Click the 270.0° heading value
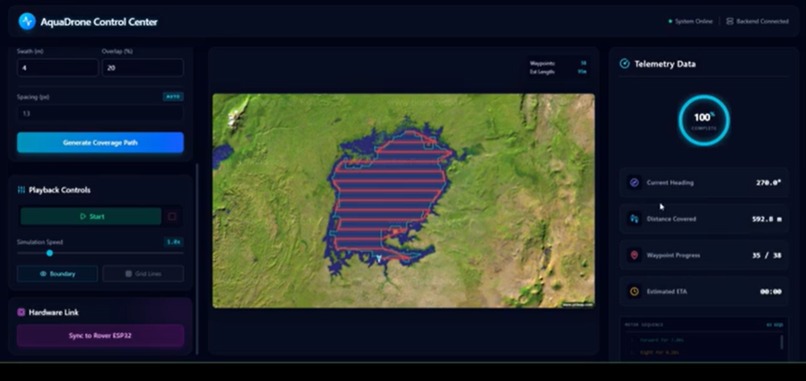 pos(768,183)
